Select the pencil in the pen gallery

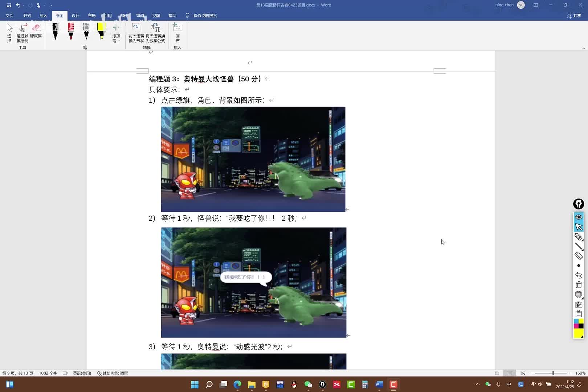86,31
